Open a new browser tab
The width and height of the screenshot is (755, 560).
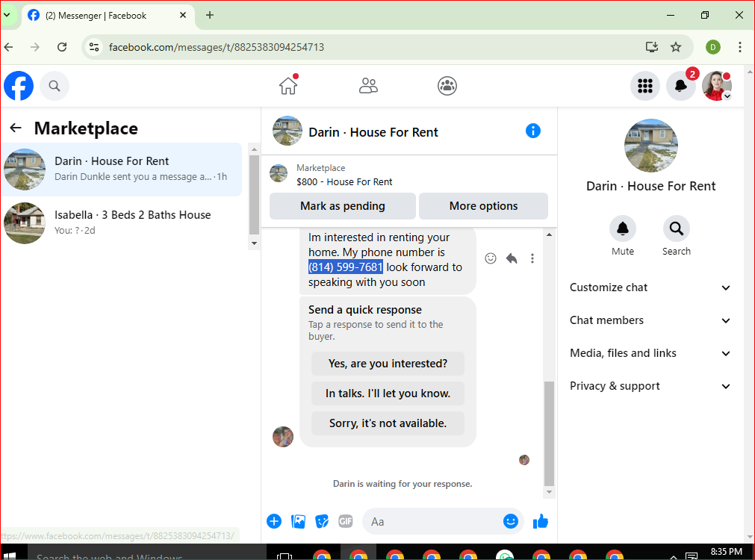click(x=209, y=15)
